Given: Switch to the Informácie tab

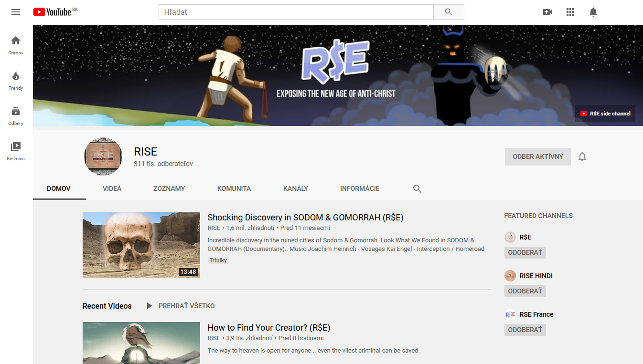Looking at the screenshot, I should coord(360,188).
